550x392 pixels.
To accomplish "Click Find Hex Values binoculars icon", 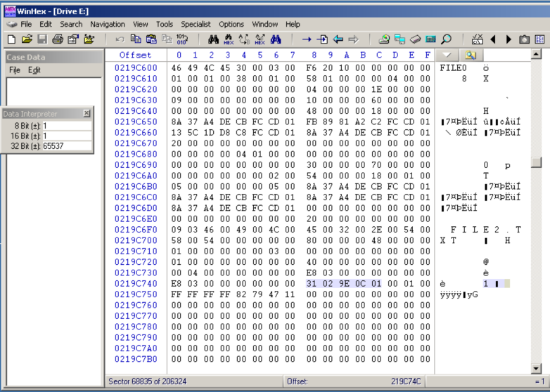I will 229,39.
